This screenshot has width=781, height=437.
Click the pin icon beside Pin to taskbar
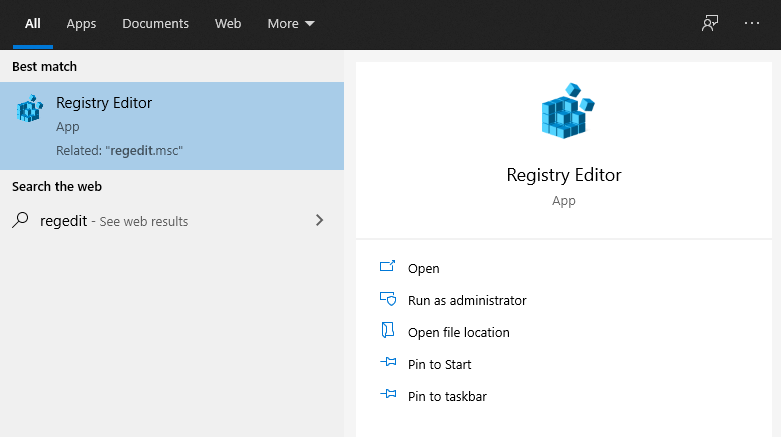389,394
